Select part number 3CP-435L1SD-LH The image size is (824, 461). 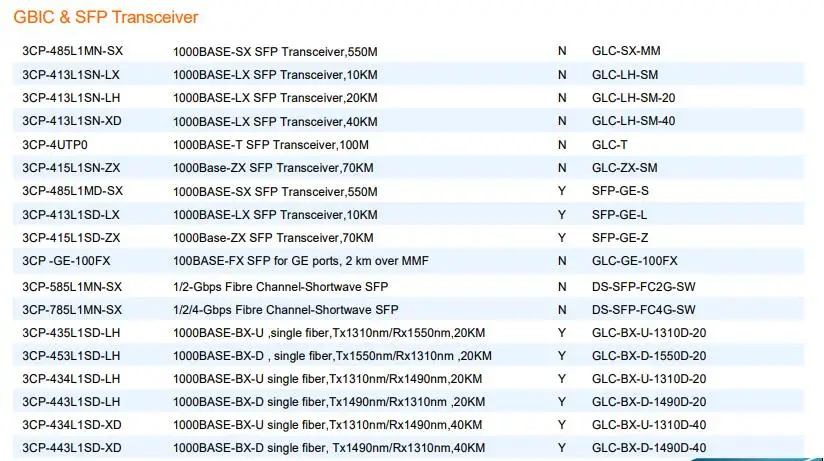[x=71, y=333]
